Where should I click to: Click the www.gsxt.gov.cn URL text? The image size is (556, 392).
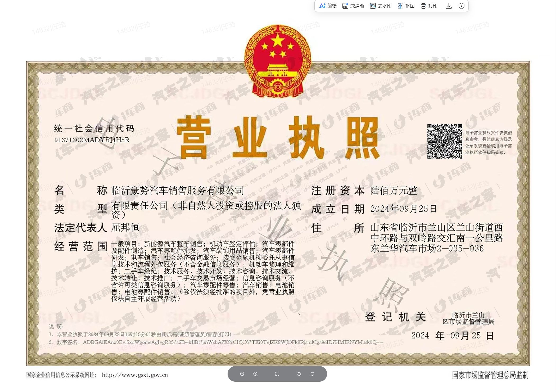coord(135,375)
